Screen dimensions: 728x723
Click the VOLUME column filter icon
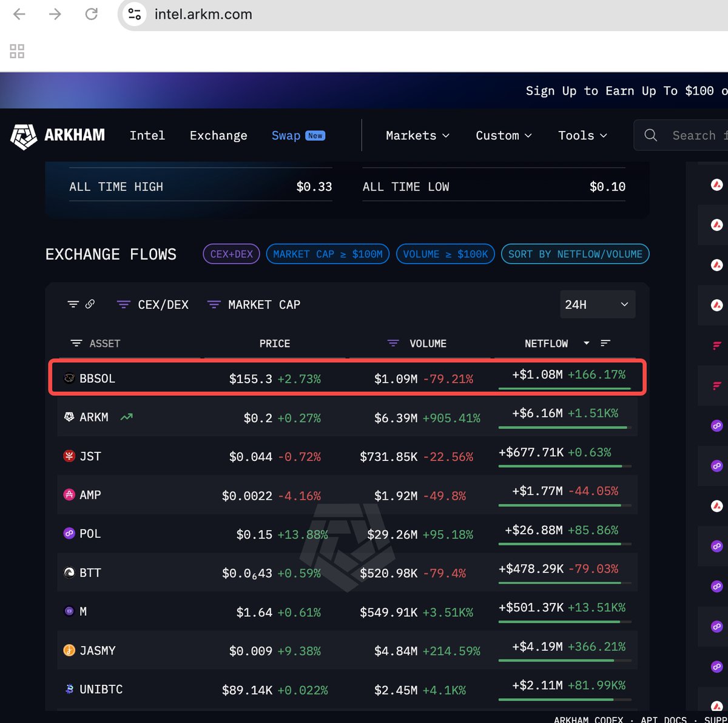pyautogui.click(x=393, y=343)
